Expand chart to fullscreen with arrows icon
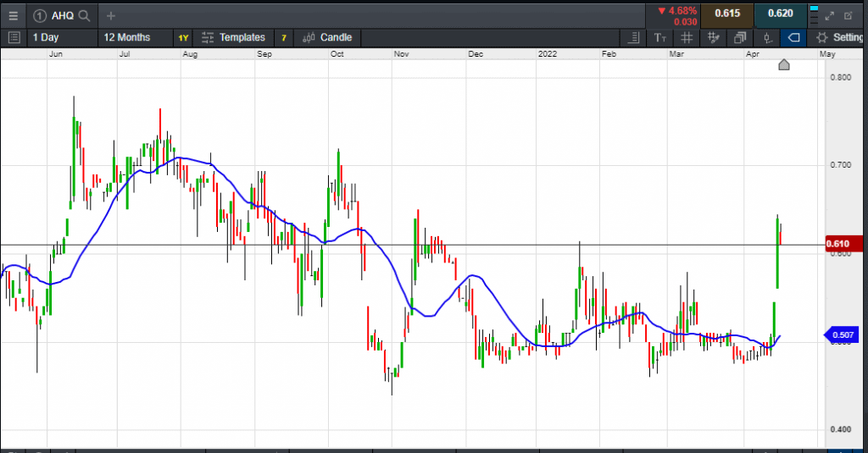Viewport: 868px width, 453px height. click(830, 15)
